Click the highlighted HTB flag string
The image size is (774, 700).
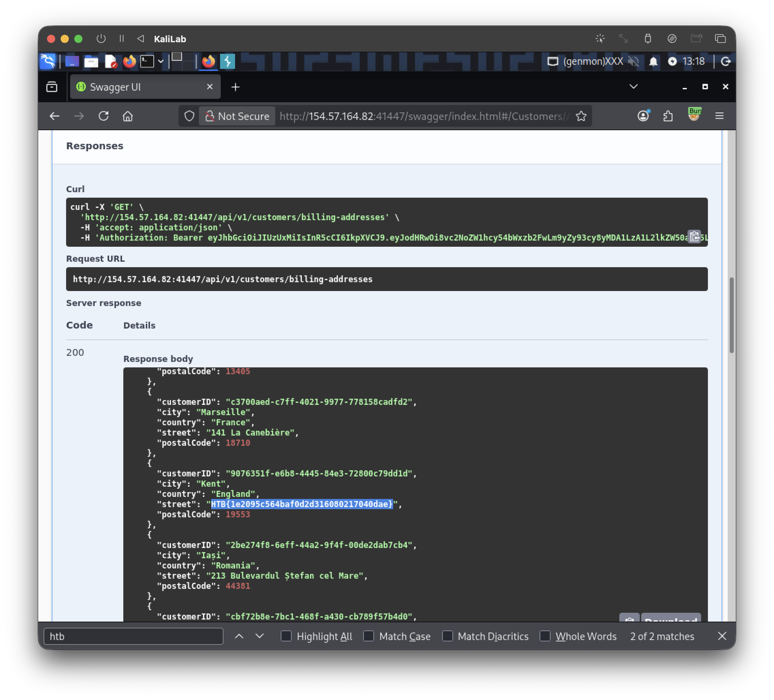[302, 504]
